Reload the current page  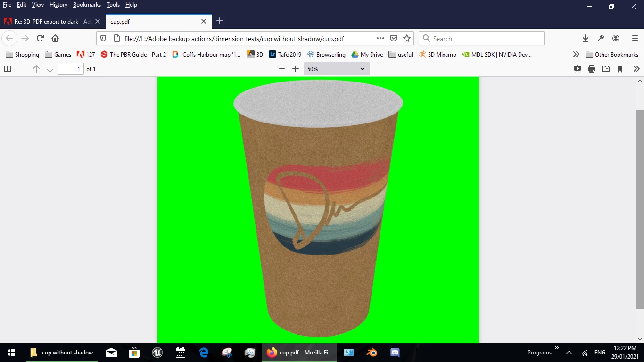point(40,39)
